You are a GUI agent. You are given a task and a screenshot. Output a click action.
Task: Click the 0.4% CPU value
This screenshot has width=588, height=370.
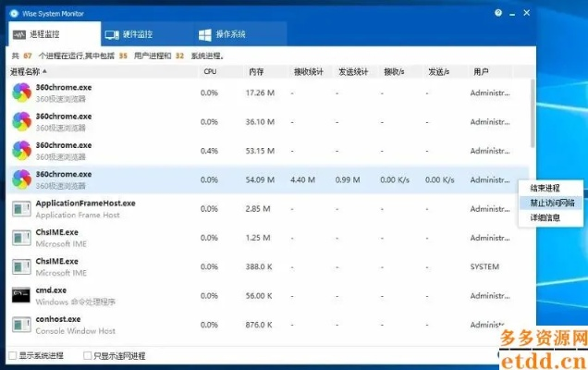(209, 151)
